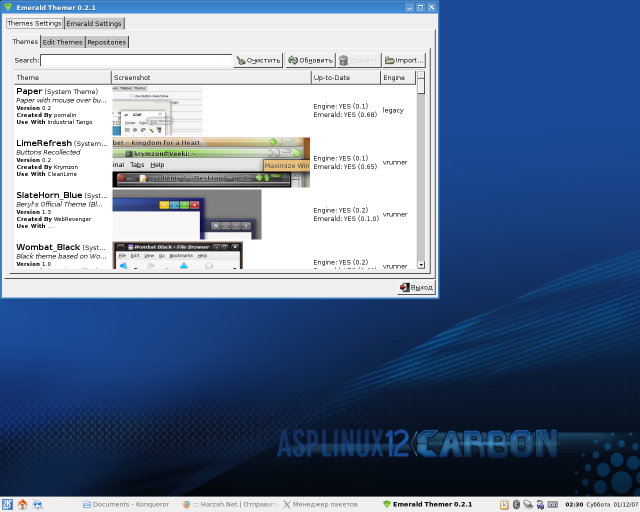The height and width of the screenshot is (512, 640).
Task: Click the Import... button
Action: click(404, 60)
